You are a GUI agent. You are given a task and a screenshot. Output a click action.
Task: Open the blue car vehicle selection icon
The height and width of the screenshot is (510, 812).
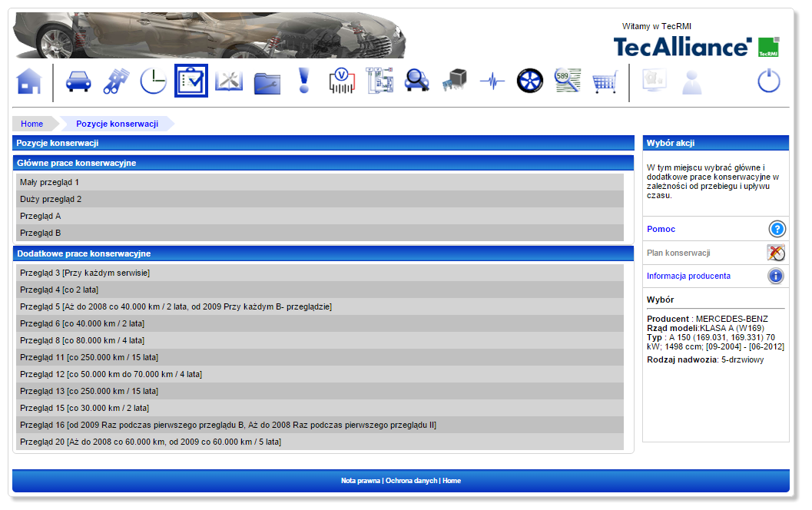click(x=78, y=81)
